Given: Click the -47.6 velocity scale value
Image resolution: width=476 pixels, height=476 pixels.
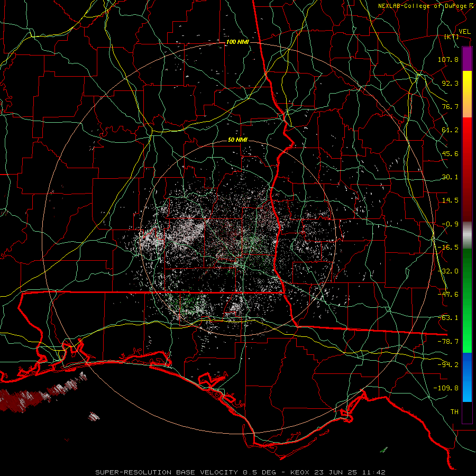Looking at the screenshot, I should point(448,295).
